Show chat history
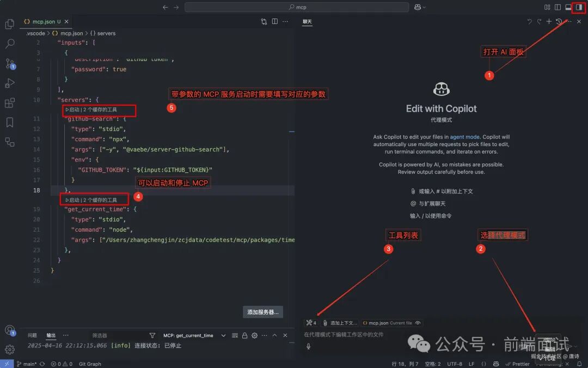The width and height of the screenshot is (588, 368). click(559, 21)
